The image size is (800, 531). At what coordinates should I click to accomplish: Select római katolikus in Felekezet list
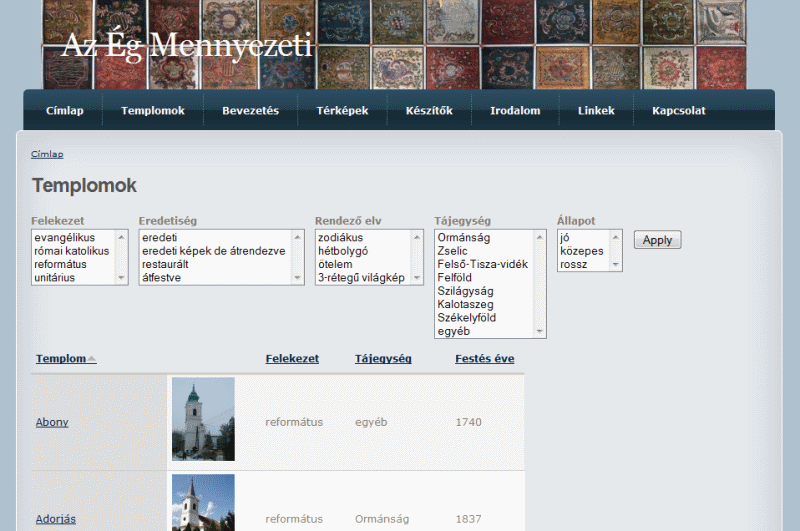73,251
